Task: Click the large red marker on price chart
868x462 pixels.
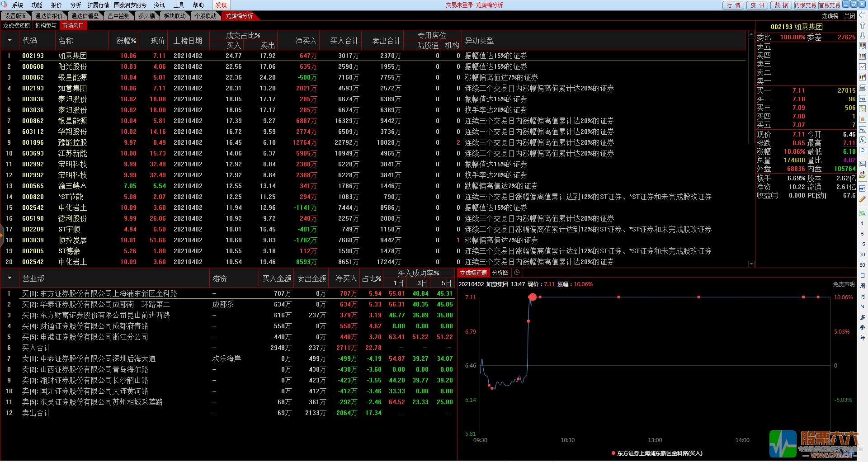Action: click(x=532, y=297)
